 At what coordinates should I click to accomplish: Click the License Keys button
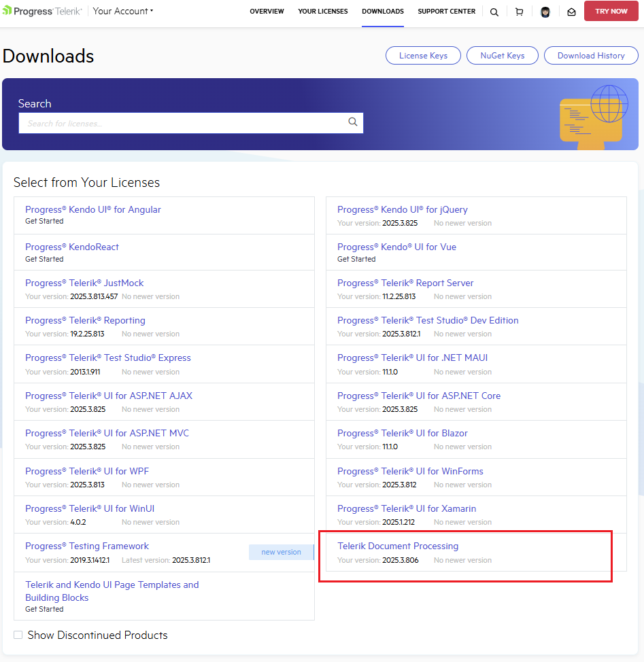pyautogui.click(x=423, y=56)
